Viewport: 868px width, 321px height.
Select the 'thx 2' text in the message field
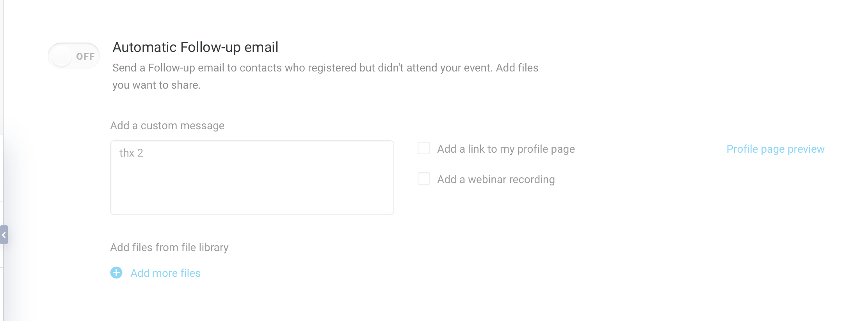pyautogui.click(x=131, y=153)
